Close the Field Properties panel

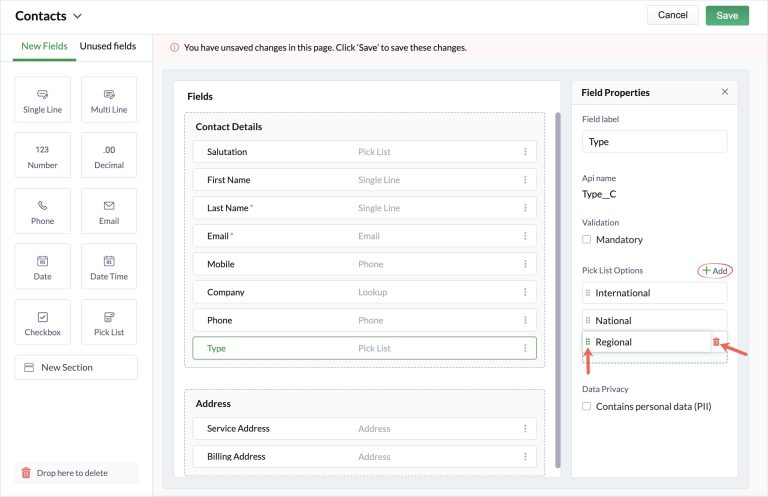[725, 92]
